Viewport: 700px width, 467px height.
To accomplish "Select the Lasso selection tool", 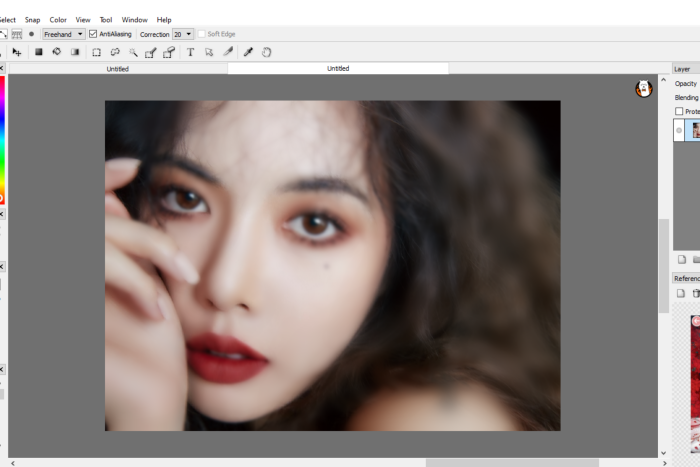I will point(115,52).
